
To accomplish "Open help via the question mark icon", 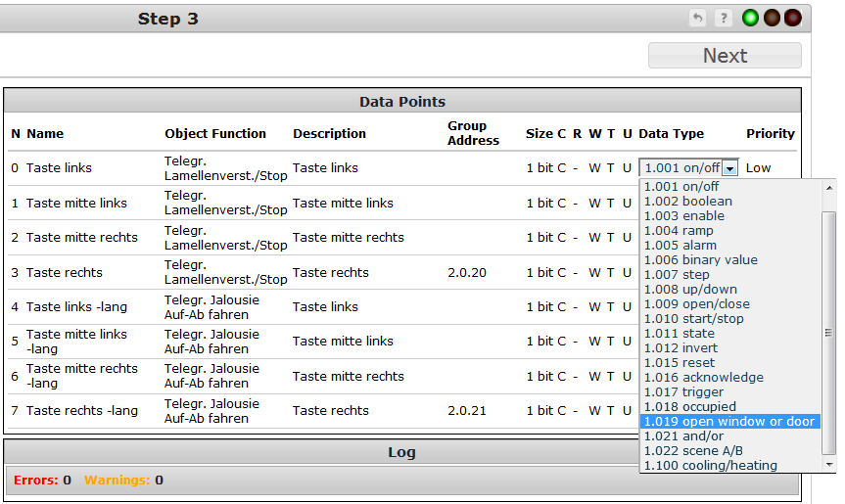I will point(724,18).
